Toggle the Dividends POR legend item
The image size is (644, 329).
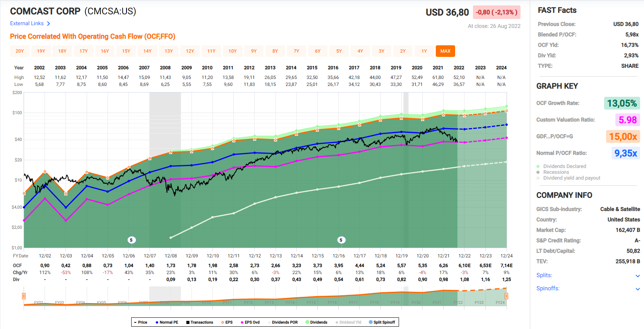283,322
